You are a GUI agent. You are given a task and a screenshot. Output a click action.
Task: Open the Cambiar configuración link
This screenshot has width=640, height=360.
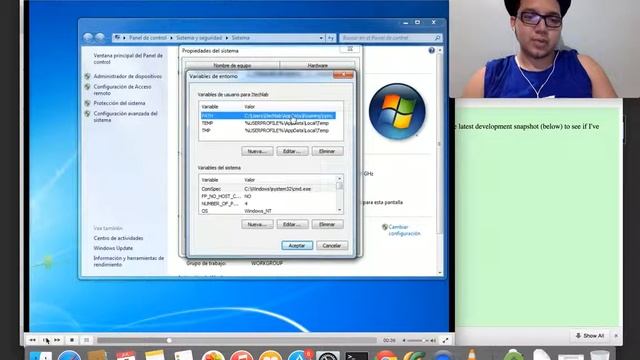tap(404, 230)
